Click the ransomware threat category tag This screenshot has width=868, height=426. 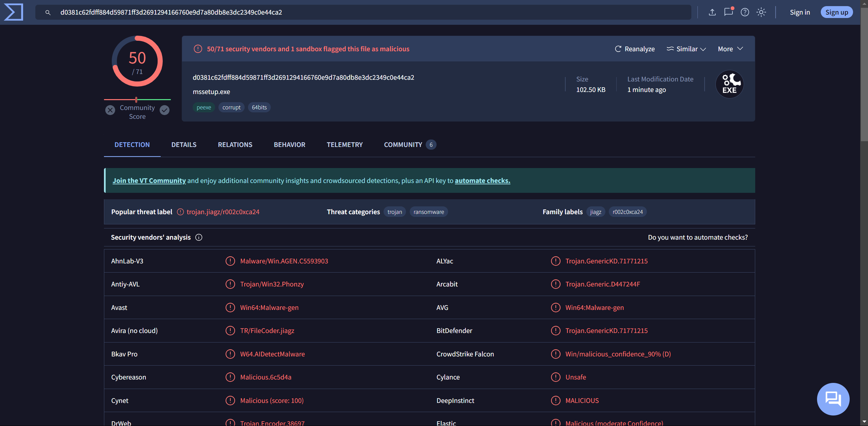coord(428,212)
